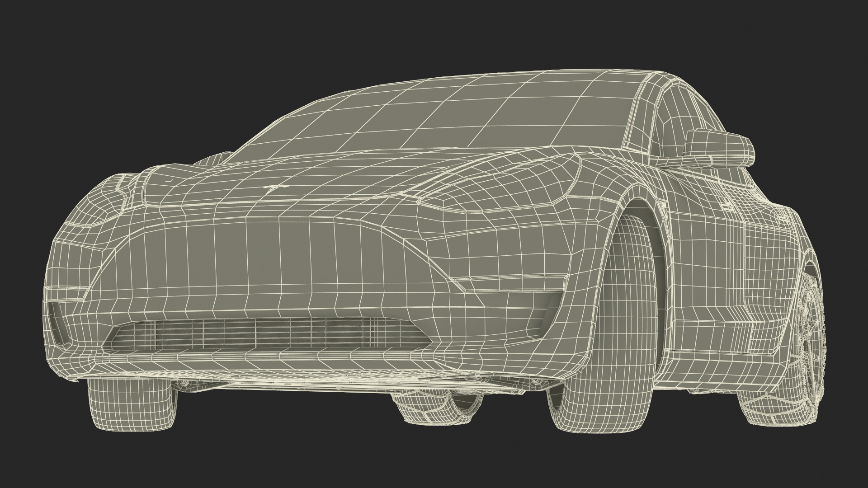Screen dimensions: 868x488
Task: Pick the side mirror of the car model
Action: (x=719, y=149)
